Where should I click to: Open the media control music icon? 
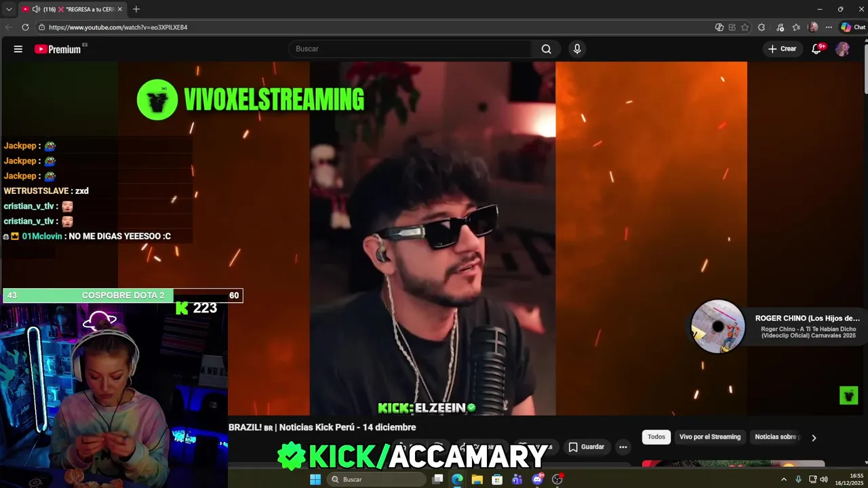coord(781,27)
